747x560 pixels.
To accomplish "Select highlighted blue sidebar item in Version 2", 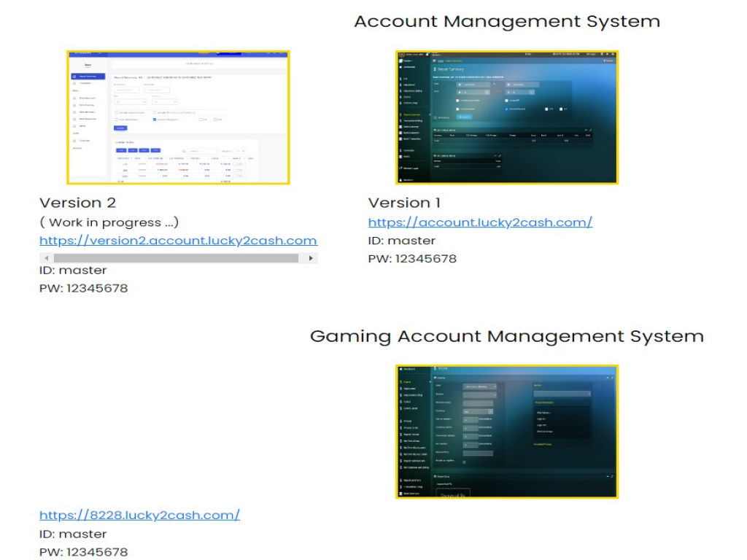I will pyautogui.click(x=88, y=77).
